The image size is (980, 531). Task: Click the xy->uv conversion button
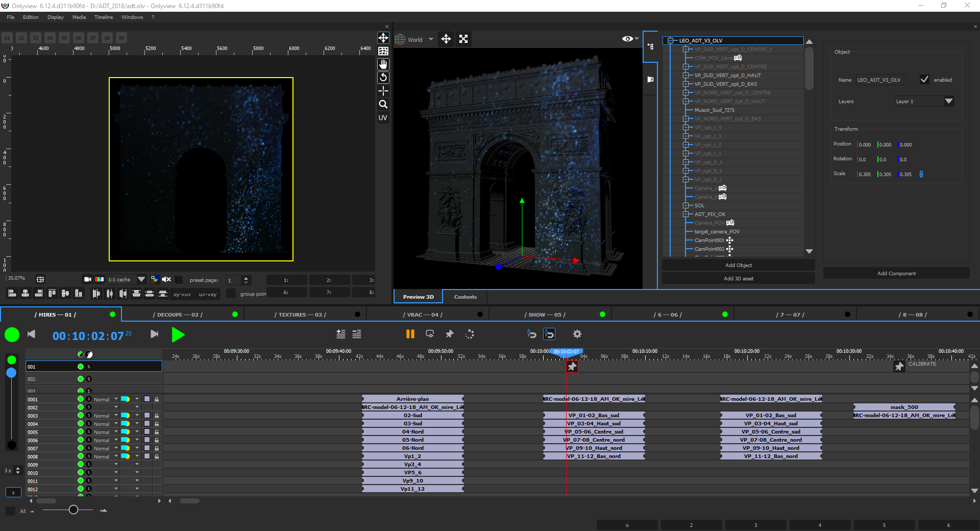[182, 294]
